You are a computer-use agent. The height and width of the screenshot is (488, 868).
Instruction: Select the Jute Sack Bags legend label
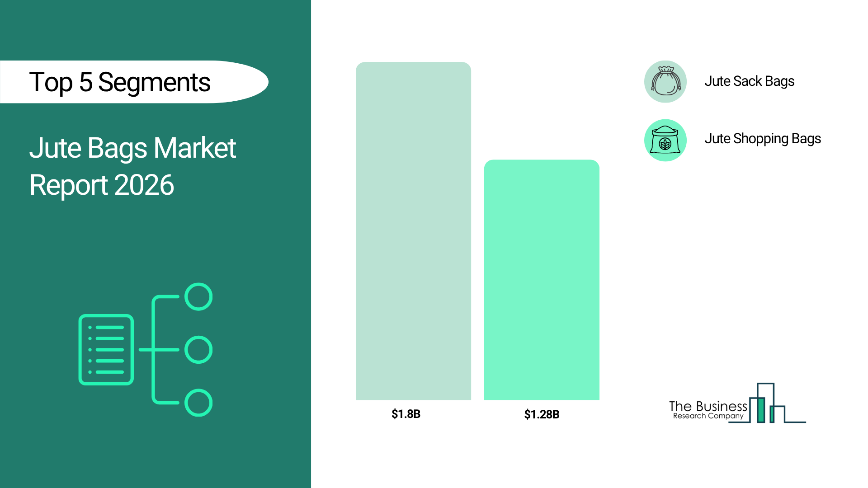pyautogui.click(x=749, y=81)
